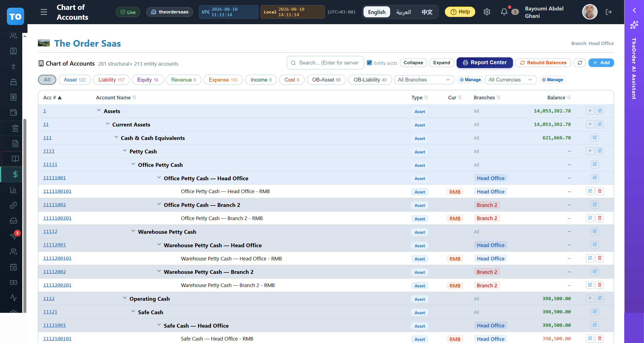Open the document sidebar icon
The image size is (644, 343).
click(15, 144)
